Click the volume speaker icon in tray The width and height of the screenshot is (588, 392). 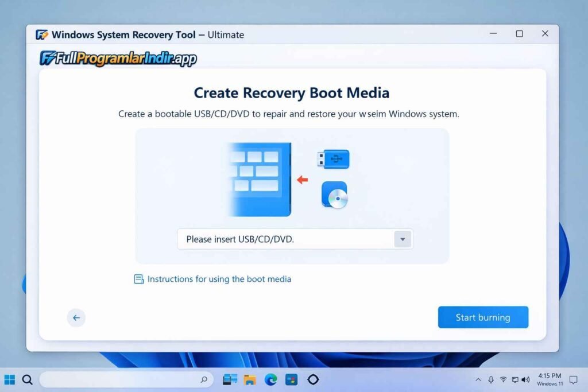click(x=525, y=379)
